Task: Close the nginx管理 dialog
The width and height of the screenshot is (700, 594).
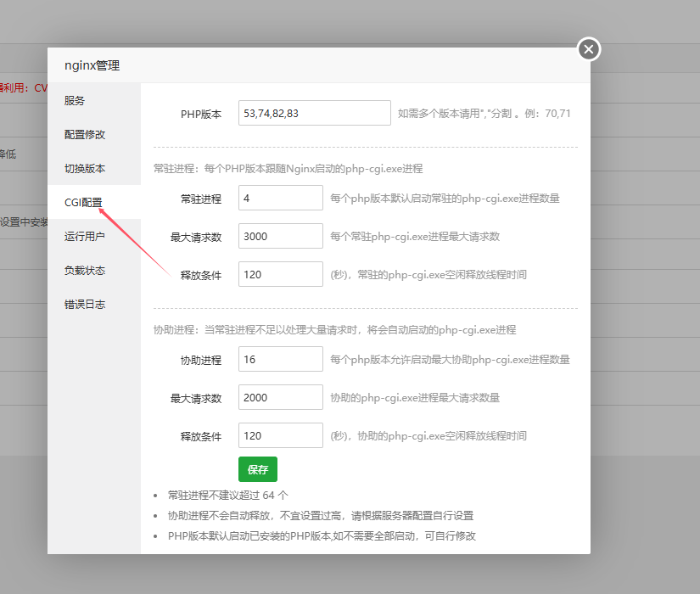Action: (x=588, y=49)
